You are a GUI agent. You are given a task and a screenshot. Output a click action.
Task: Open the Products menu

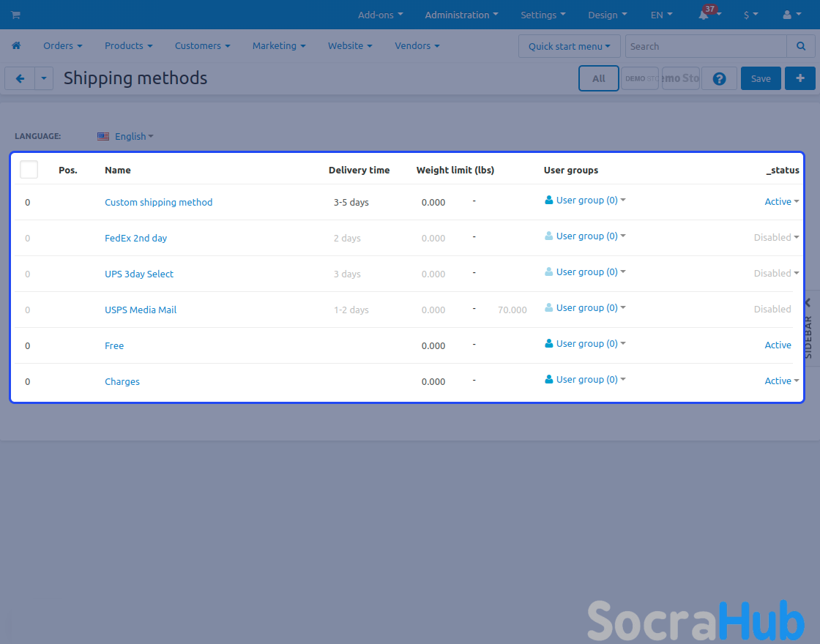pos(128,45)
